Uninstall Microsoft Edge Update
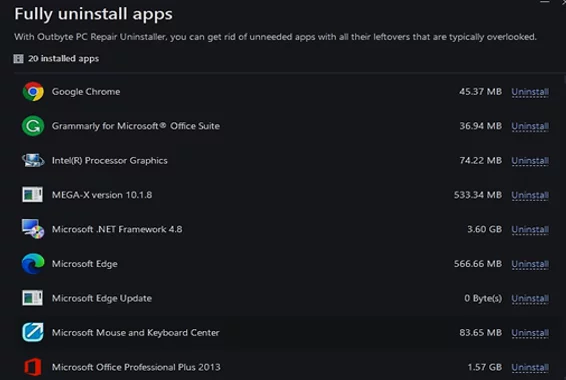This screenshot has height=380, width=566. point(530,298)
